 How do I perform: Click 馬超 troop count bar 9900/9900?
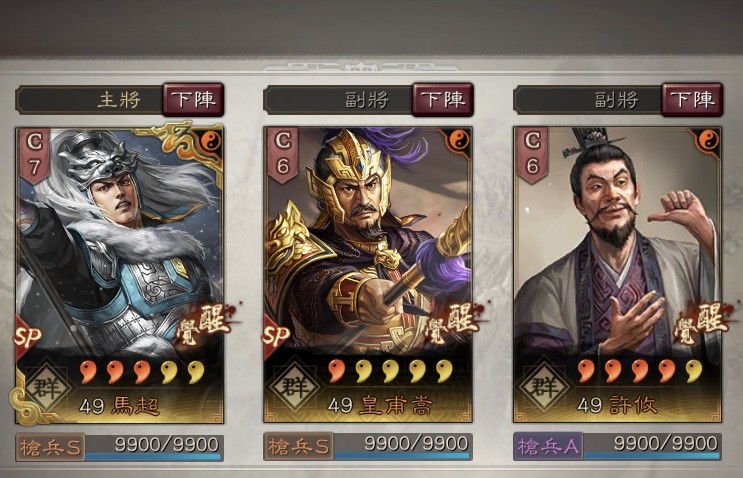154,447
